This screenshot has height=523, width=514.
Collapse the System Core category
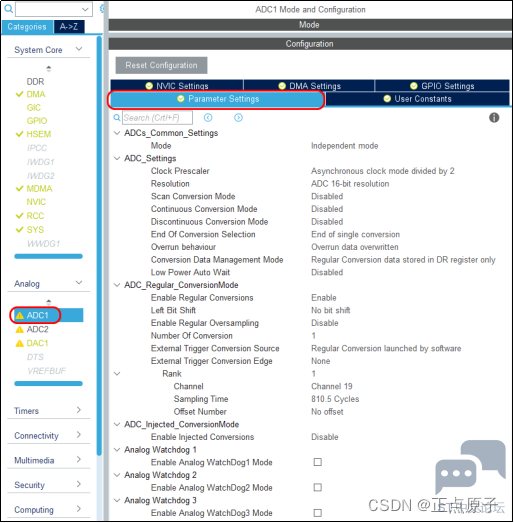point(79,49)
